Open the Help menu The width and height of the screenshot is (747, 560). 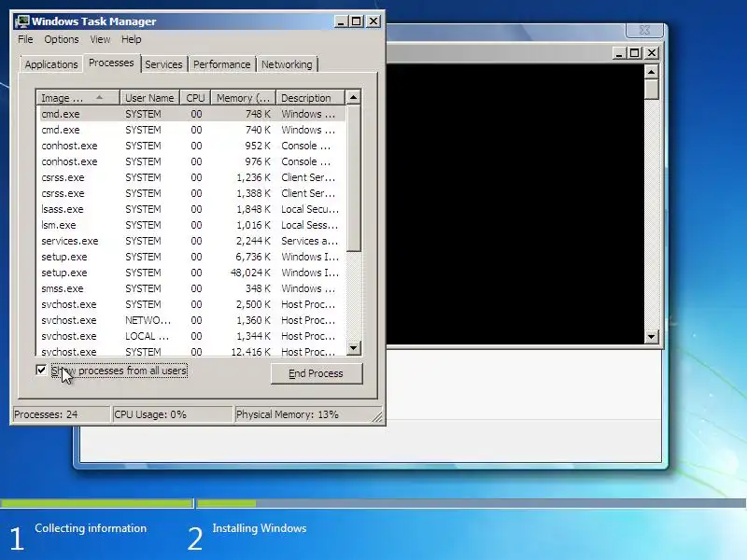(131, 39)
